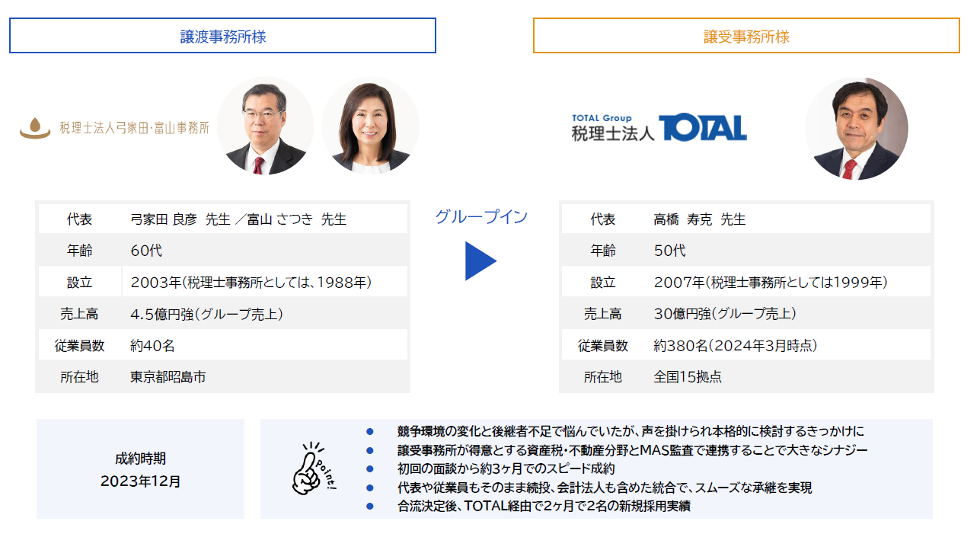Click the blue right-pointing triangle arrow
This screenshot has height=534, width=980.
480,261
